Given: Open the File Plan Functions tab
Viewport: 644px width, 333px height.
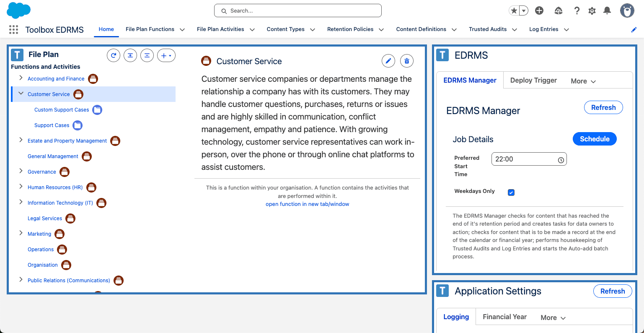Looking at the screenshot, I should (x=150, y=29).
